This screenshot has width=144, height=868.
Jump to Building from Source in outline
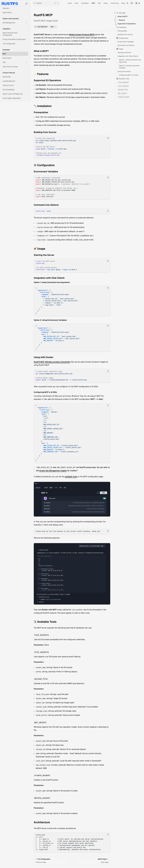[125, 34]
